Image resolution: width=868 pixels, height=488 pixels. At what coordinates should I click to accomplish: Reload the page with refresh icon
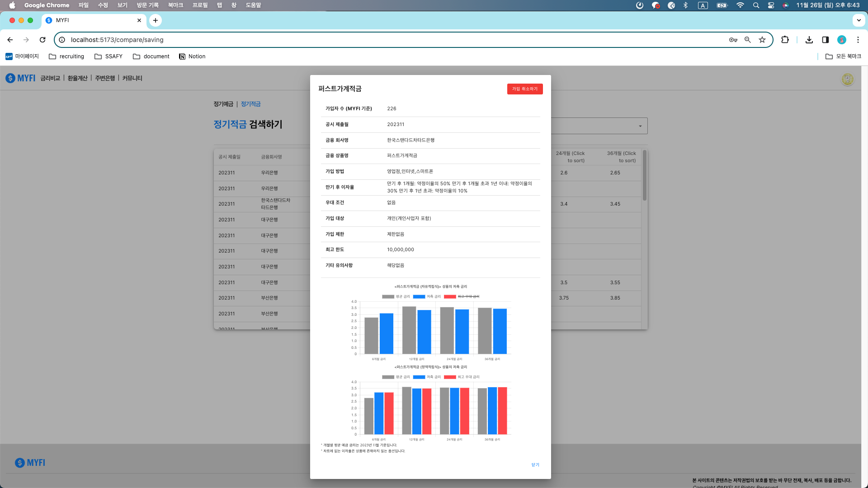click(x=42, y=40)
